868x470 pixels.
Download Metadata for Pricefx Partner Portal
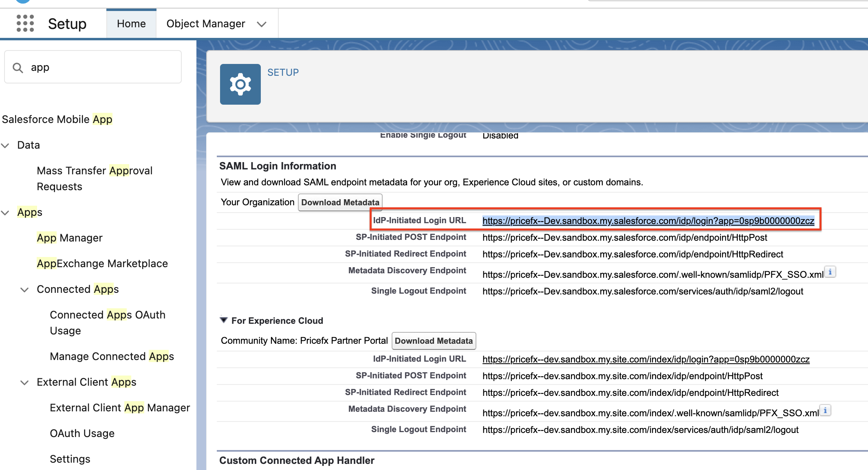(434, 341)
